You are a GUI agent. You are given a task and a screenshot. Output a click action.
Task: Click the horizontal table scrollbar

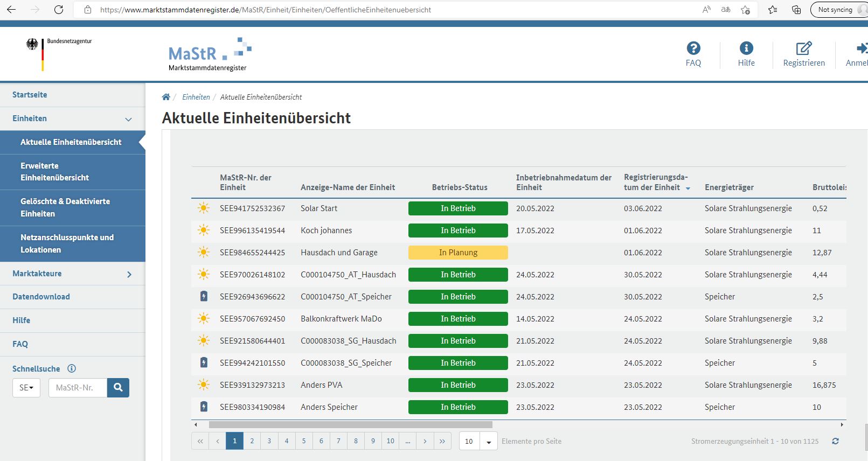coord(350,424)
